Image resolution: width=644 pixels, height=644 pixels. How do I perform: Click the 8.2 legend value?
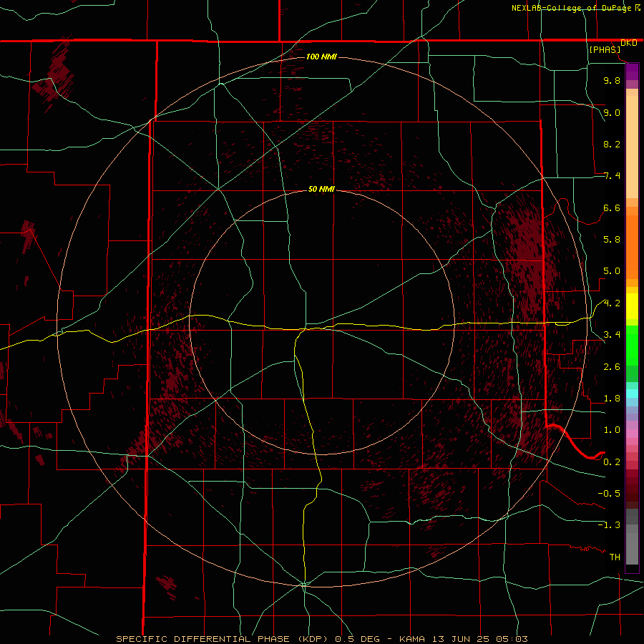(612, 144)
